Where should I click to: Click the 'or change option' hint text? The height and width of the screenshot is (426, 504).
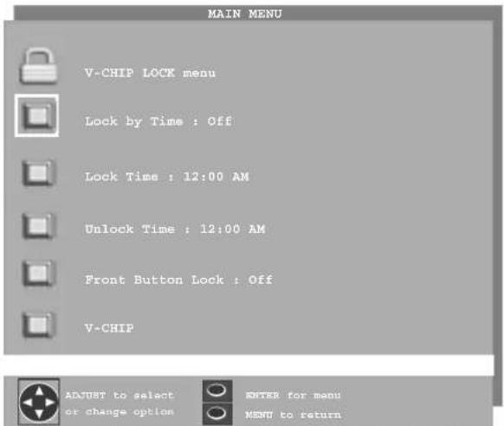(120, 411)
